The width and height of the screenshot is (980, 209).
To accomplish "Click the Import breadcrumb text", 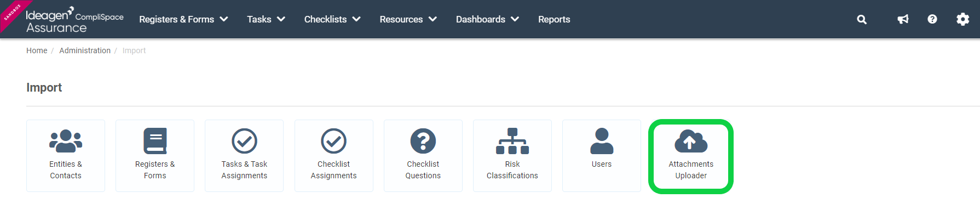I will (x=134, y=50).
